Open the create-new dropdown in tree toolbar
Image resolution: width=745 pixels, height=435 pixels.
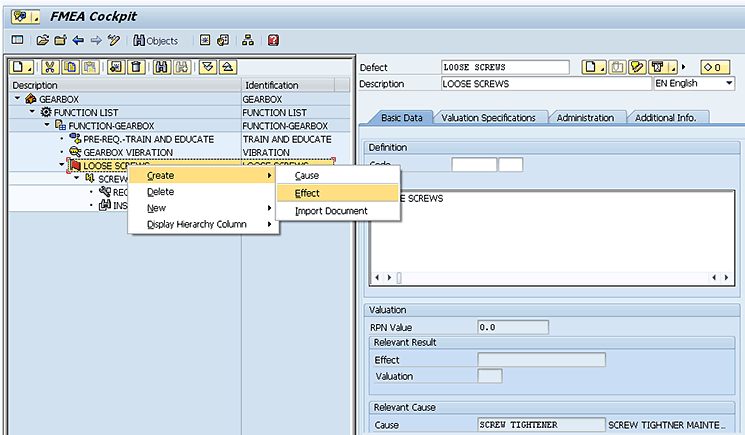pyautogui.click(x=22, y=66)
